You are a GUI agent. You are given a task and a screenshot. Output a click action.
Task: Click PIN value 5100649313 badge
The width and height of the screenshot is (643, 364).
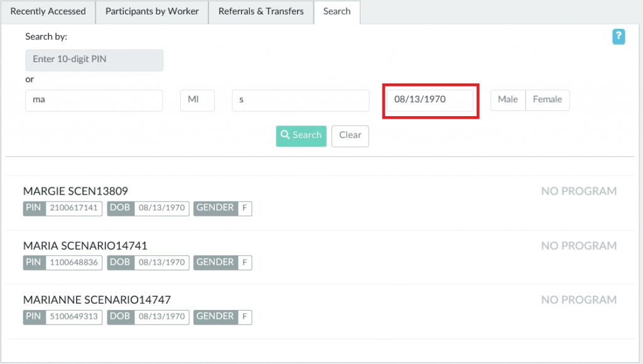pyautogui.click(x=73, y=317)
